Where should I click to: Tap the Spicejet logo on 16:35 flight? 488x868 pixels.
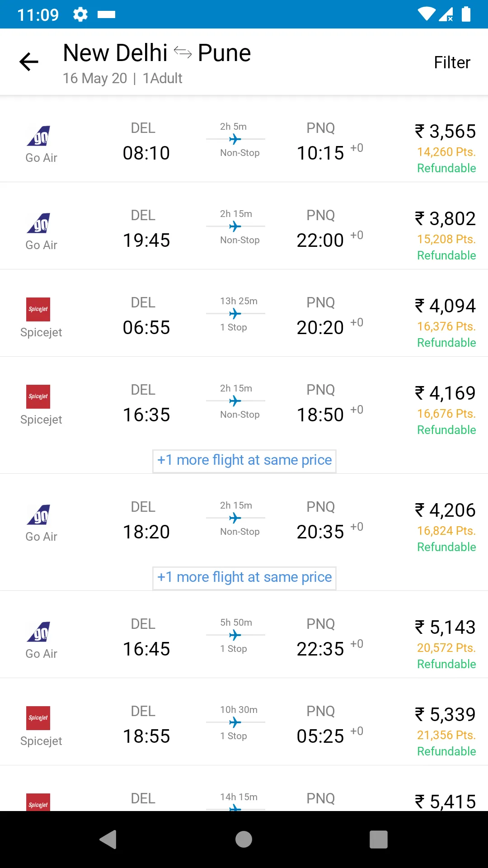[x=38, y=397]
